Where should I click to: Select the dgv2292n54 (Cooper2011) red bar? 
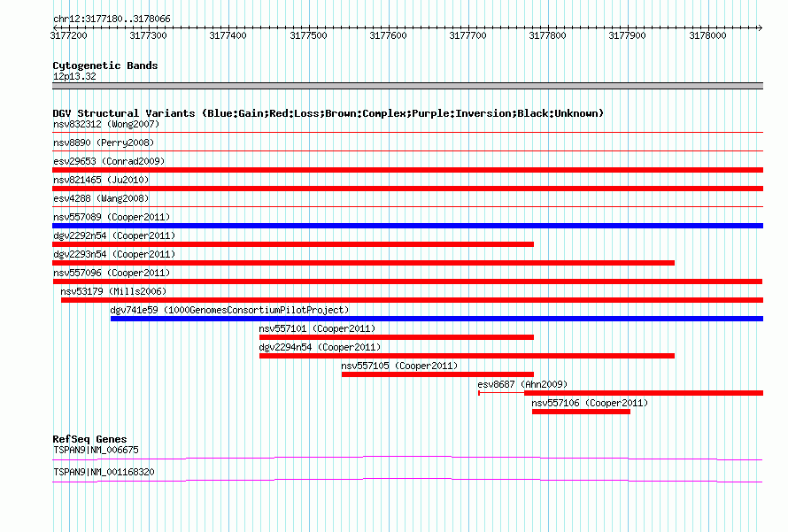[293, 244]
